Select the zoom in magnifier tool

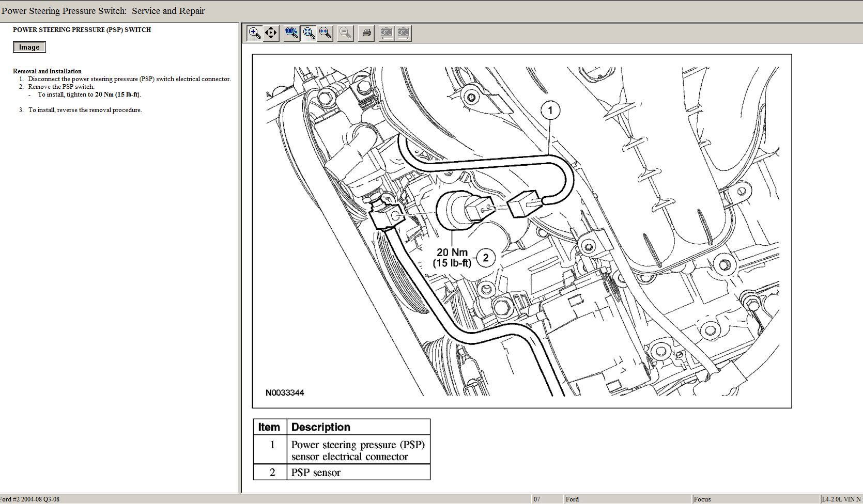(254, 34)
